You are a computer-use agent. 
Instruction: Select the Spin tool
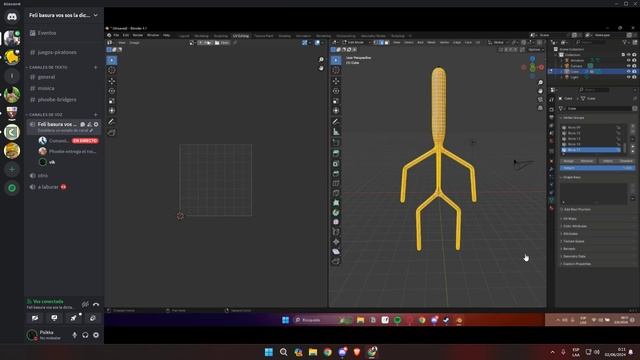pyautogui.click(x=336, y=212)
